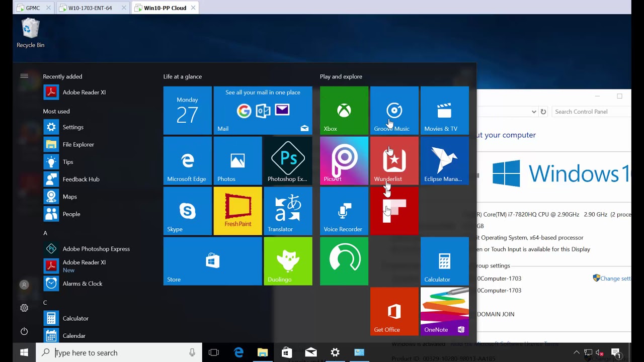Open Edge from the taskbar
This screenshot has width=644, height=362.
238,352
